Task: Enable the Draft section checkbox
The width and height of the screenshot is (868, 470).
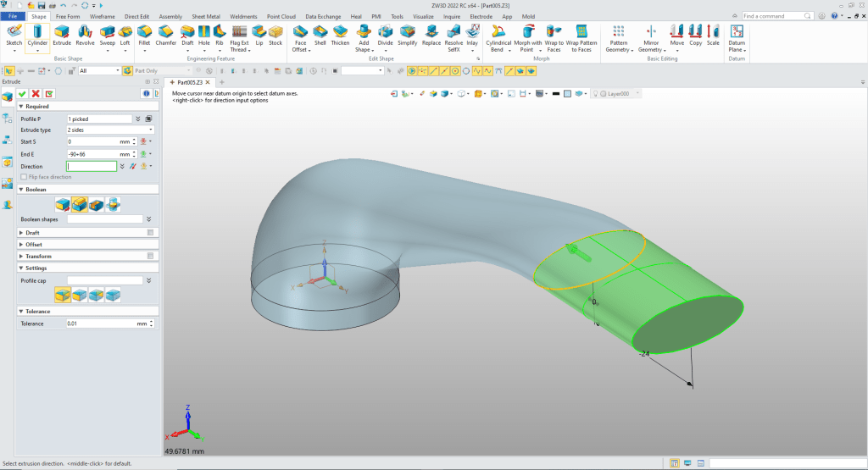Action: (150, 232)
